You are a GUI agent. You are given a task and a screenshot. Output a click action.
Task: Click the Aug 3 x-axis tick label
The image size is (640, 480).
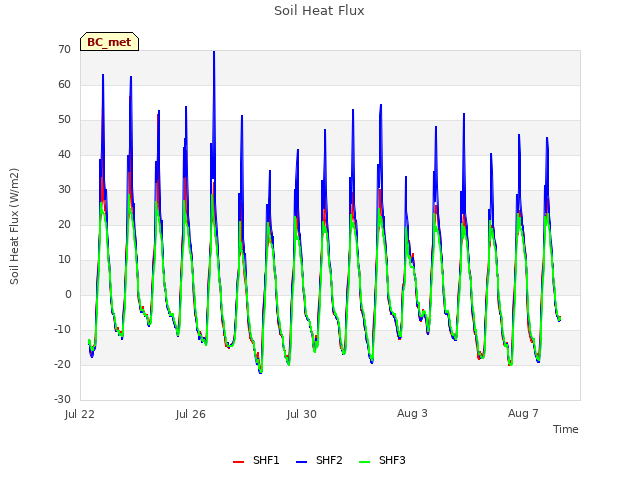pos(412,413)
